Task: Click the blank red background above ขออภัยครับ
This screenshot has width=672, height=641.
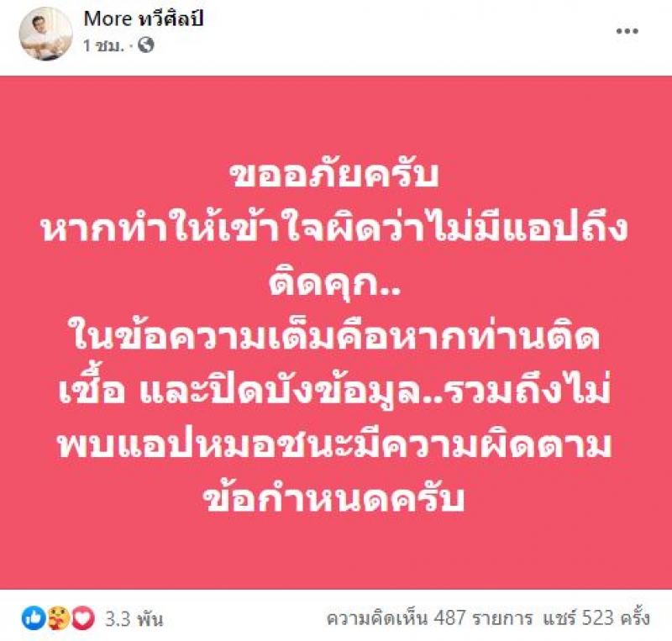Action: [x=336, y=116]
